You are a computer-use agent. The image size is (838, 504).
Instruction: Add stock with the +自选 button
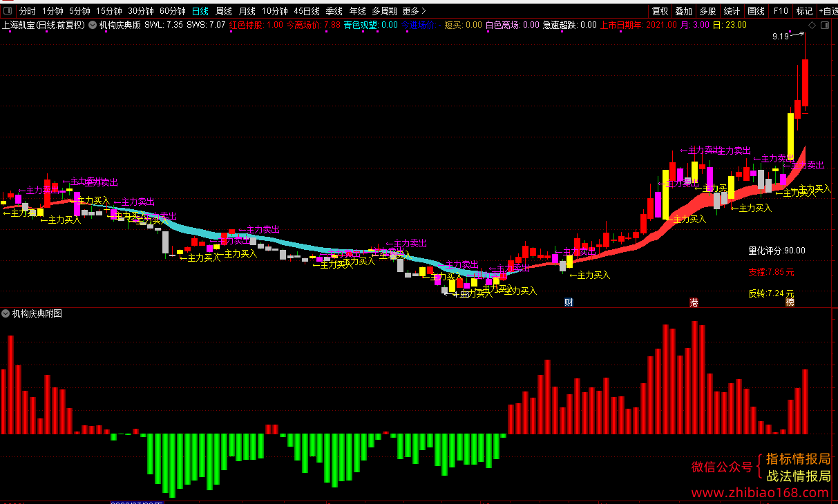[x=828, y=11]
